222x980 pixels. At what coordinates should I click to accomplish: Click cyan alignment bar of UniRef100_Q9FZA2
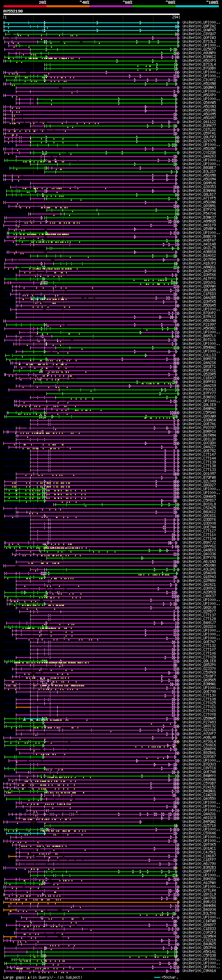pyautogui.click(x=92, y=26)
